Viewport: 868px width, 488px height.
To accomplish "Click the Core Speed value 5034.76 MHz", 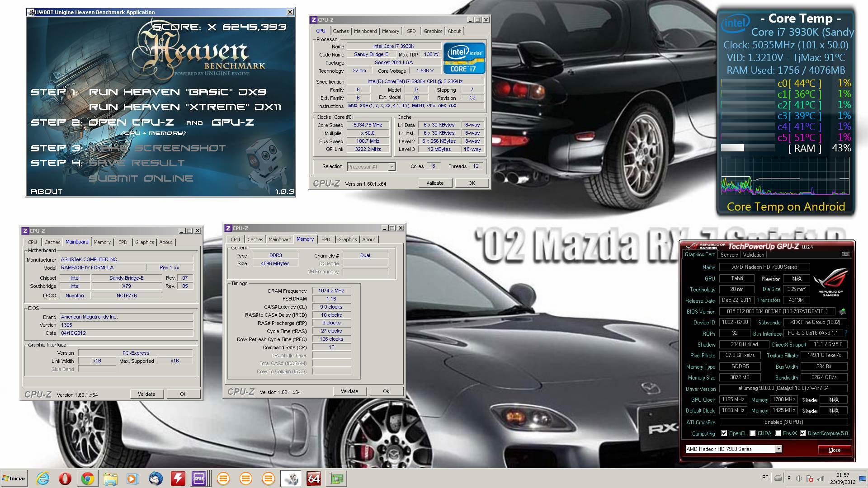I will [x=368, y=125].
